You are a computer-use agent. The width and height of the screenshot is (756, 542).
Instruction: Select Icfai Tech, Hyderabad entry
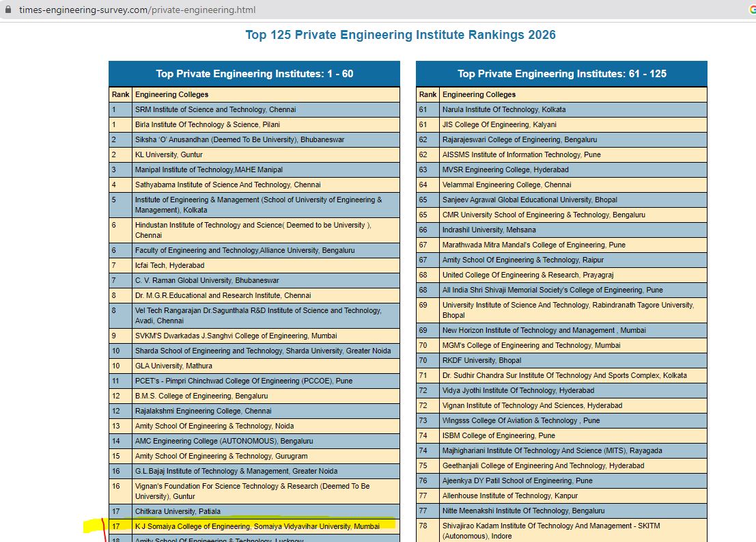point(170,265)
